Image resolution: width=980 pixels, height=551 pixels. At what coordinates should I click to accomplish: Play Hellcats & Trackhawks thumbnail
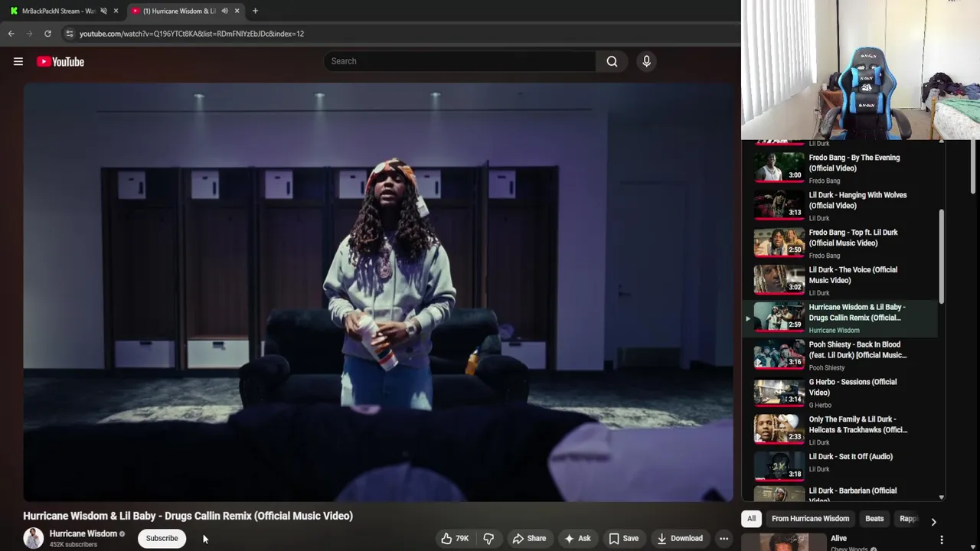779,430
